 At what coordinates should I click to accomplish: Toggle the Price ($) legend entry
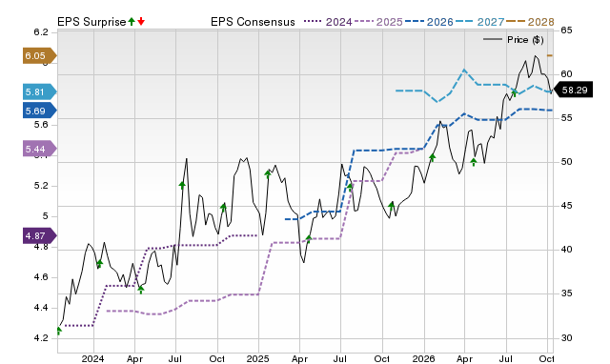click(514, 40)
